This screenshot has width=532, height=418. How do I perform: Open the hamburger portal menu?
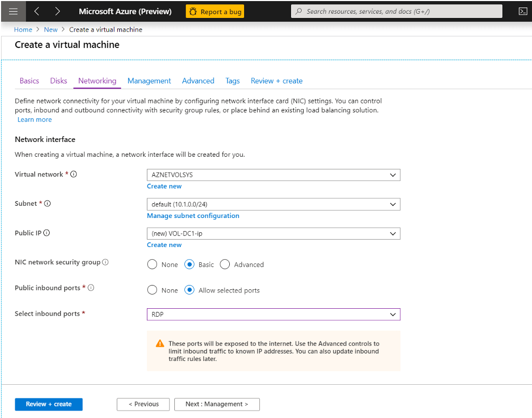13,11
